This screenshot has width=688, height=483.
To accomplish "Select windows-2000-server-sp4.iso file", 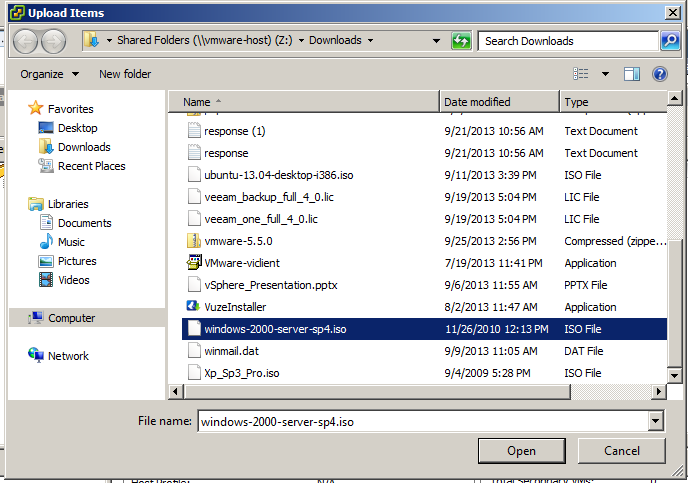I will [424, 329].
